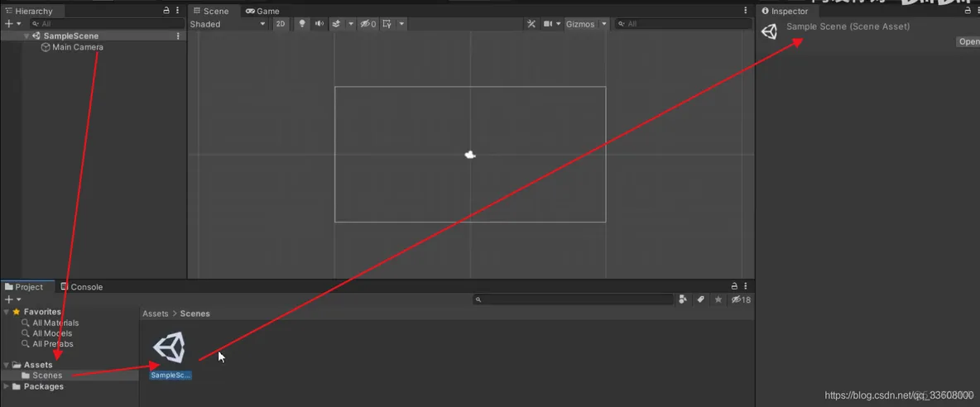Enable 2D view mode
Viewport: 980px width, 407px height.
(281, 24)
